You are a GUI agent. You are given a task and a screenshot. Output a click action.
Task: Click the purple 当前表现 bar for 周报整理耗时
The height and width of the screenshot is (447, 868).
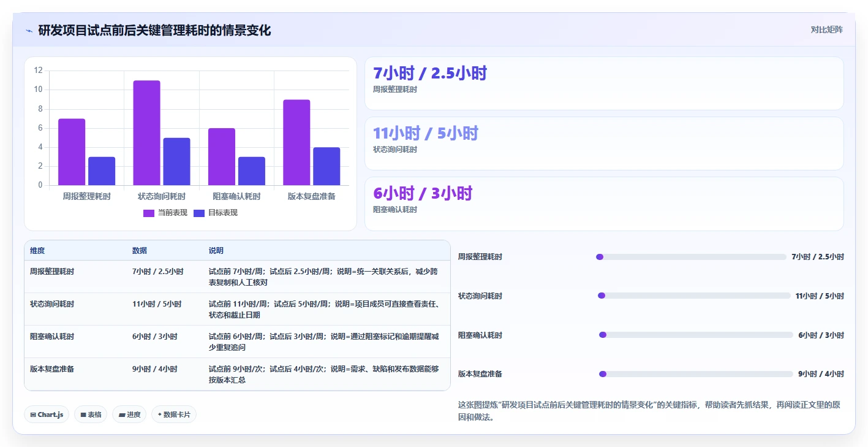pos(72,152)
